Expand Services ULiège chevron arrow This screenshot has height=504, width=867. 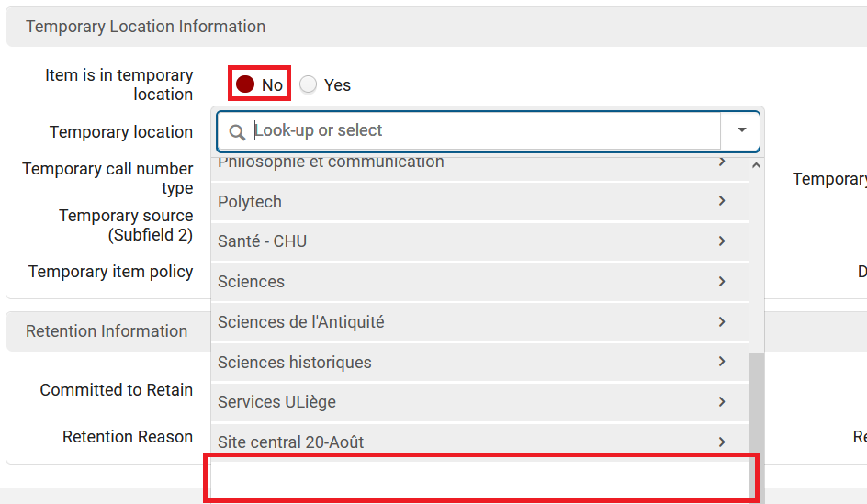click(722, 402)
